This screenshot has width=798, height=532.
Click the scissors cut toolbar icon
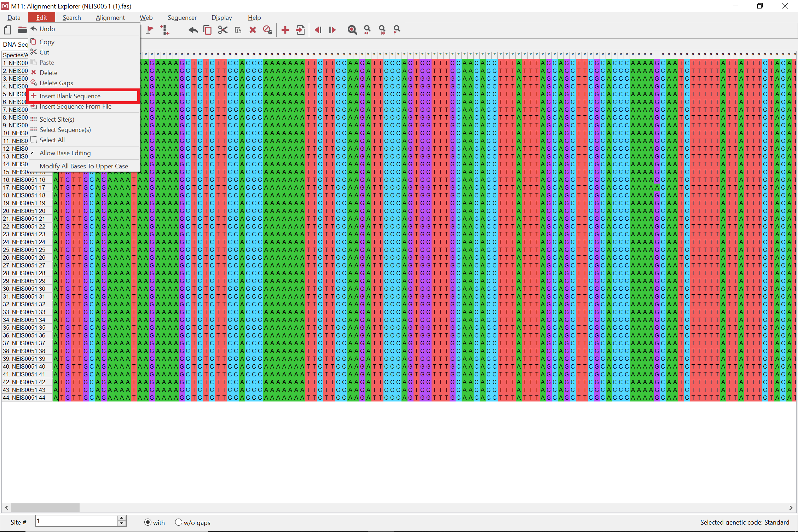pyautogui.click(x=223, y=30)
